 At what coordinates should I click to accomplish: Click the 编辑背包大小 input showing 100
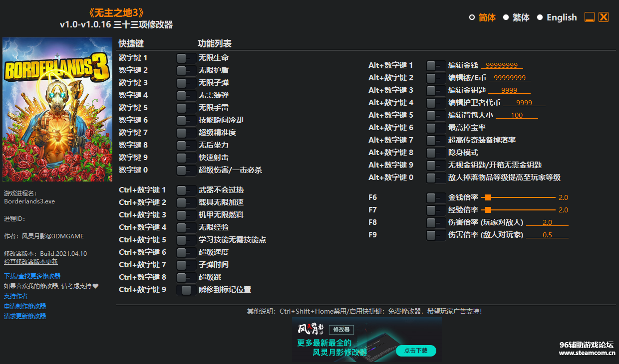pos(517,115)
